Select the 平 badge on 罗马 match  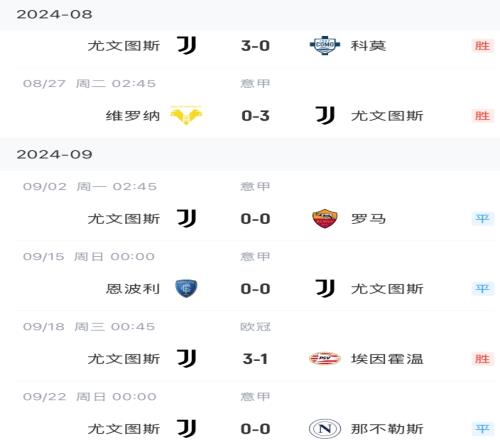coord(482,219)
